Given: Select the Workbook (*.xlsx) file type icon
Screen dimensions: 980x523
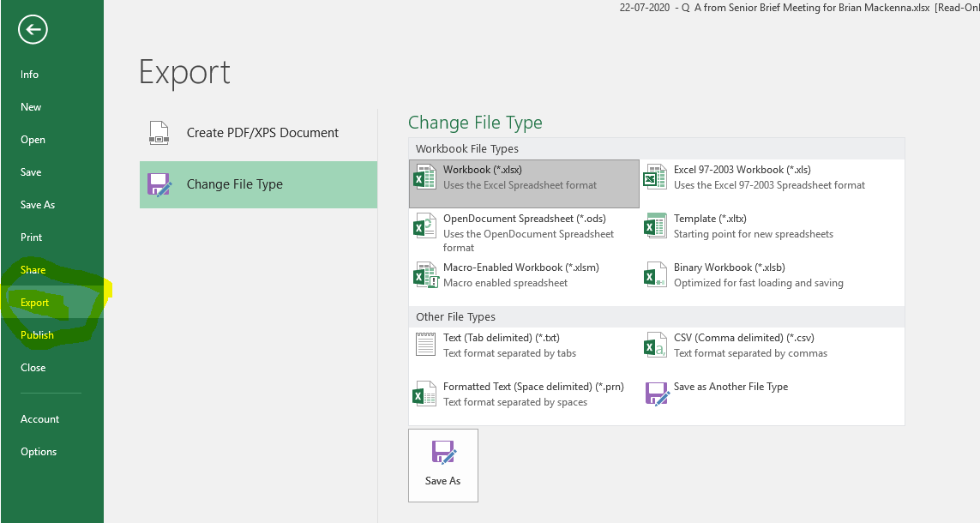Looking at the screenshot, I should click(x=424, y=177).
